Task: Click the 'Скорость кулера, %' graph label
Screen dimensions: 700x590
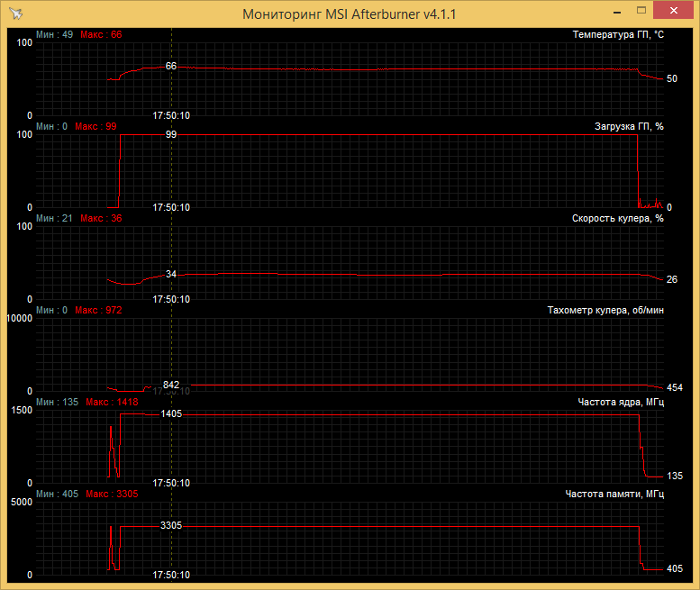Action: [617, 218]
